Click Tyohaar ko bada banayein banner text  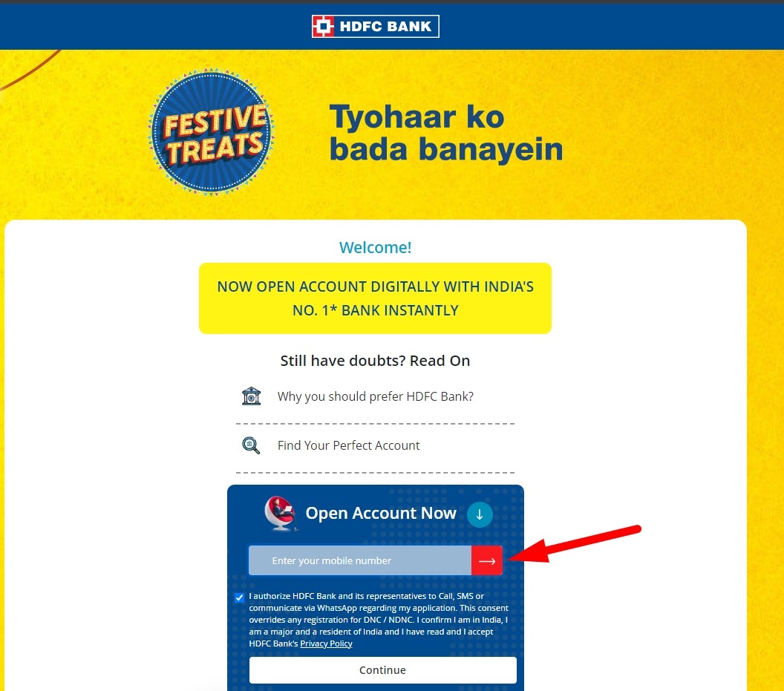(x=446, y=133)
